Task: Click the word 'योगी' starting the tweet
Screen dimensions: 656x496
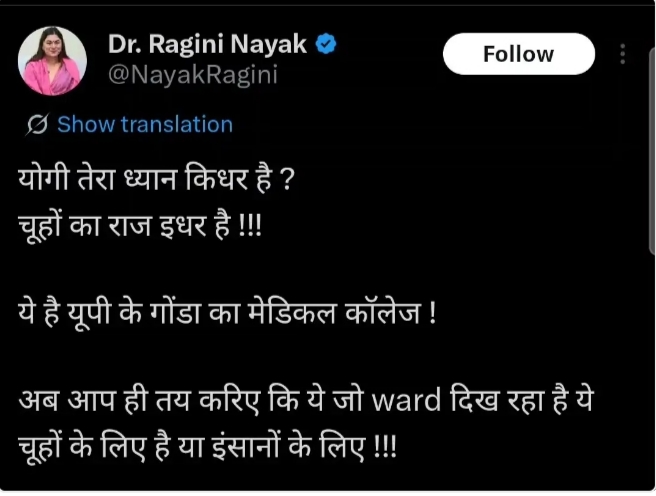Action: click(43, 179)
